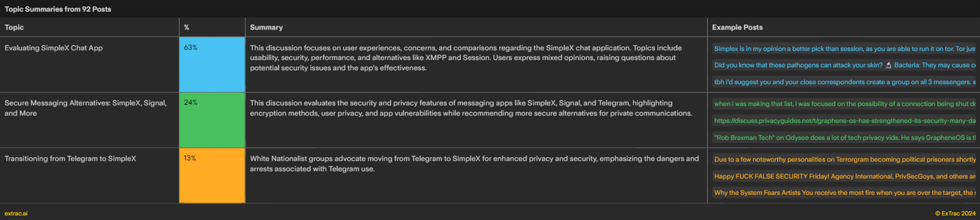Screen dimensions: 980x220
Task: Click the 'Topic Summaries from 92 Posts' title
Action: coord(58,9)
